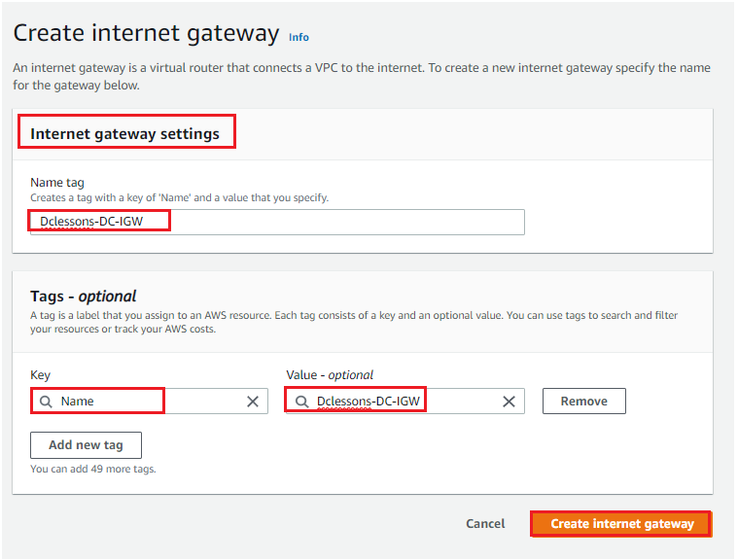Click the Info link beside the title
The image size is (738, 560).
pos(299,37)
